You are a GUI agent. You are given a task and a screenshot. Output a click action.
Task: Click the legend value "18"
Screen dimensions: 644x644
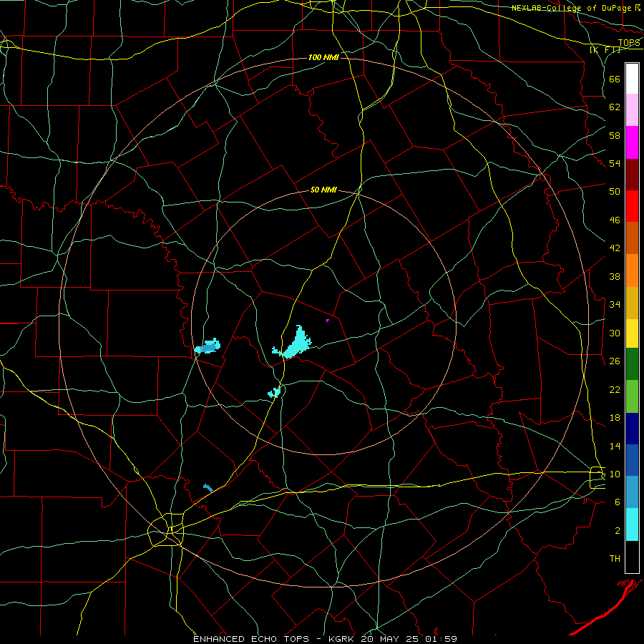615,418
